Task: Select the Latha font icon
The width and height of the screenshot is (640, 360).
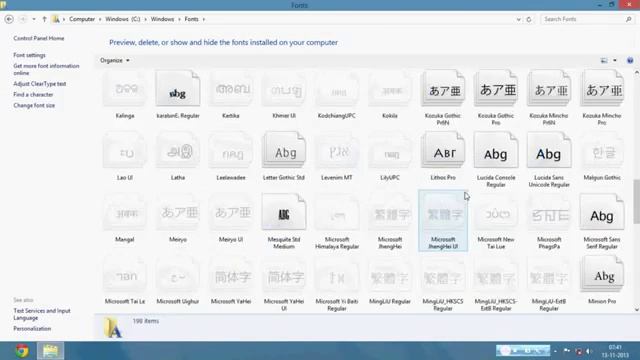Action: (x=178, y=151)
